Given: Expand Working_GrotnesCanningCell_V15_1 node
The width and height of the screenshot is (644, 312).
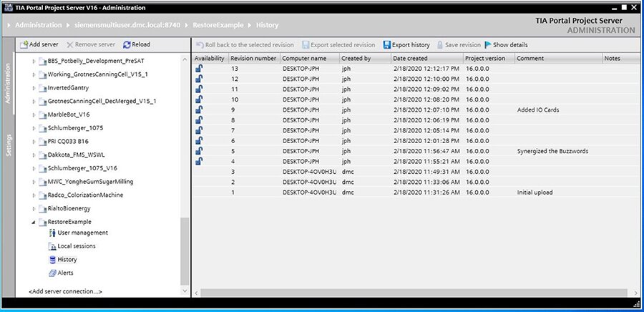Looking at the screenshot, I should click(34, 74).
